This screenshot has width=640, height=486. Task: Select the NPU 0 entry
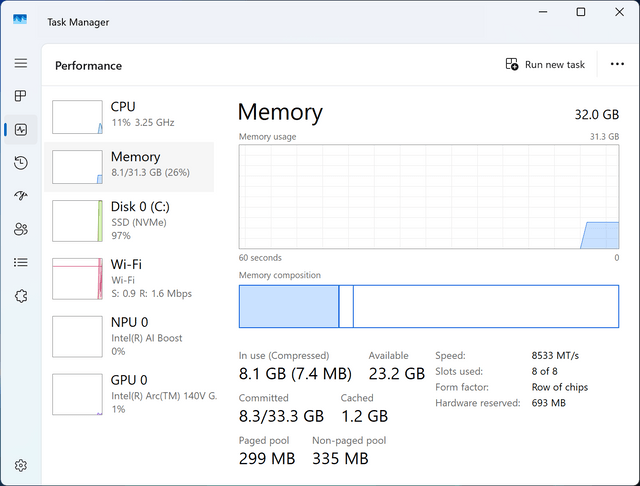129,337
